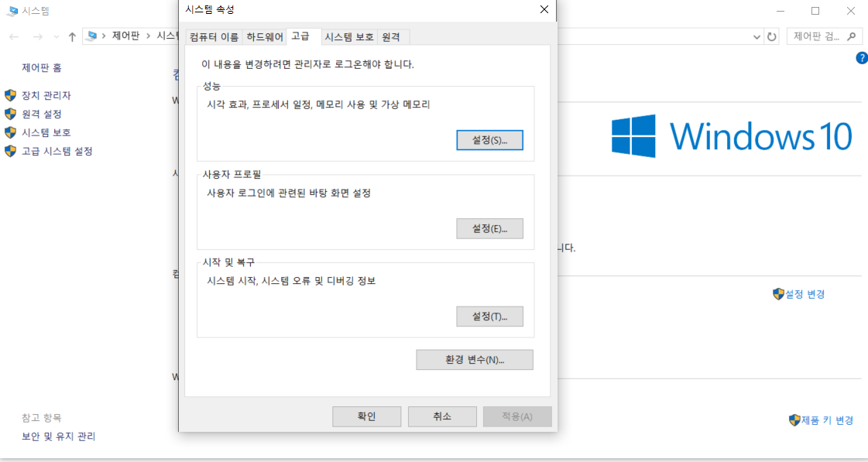Click shield icon beside sidebar 시스템 보호
The width and height of the screenshot is (868, 462).
11,132
